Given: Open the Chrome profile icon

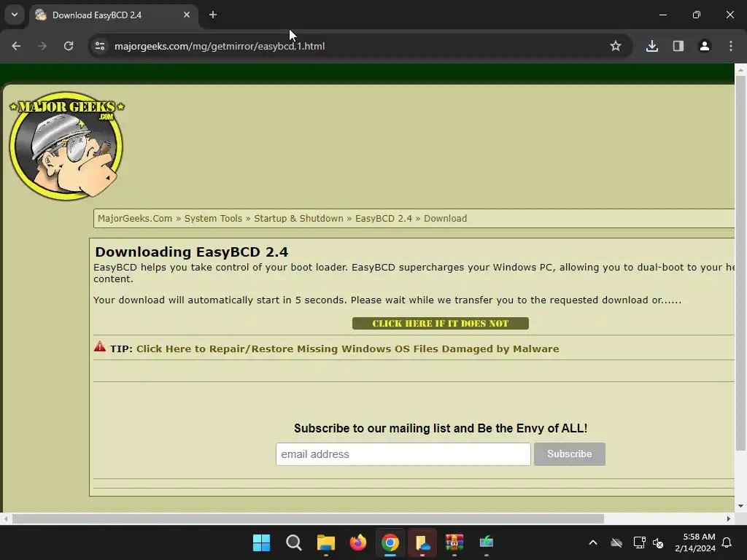Looking at the screenshot, I should (x=705, y=46).
